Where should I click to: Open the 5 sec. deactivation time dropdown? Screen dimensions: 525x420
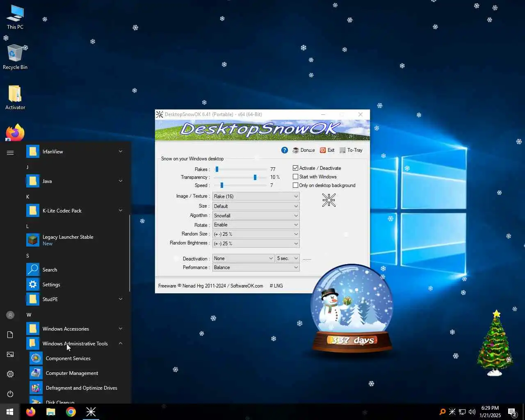288,258
